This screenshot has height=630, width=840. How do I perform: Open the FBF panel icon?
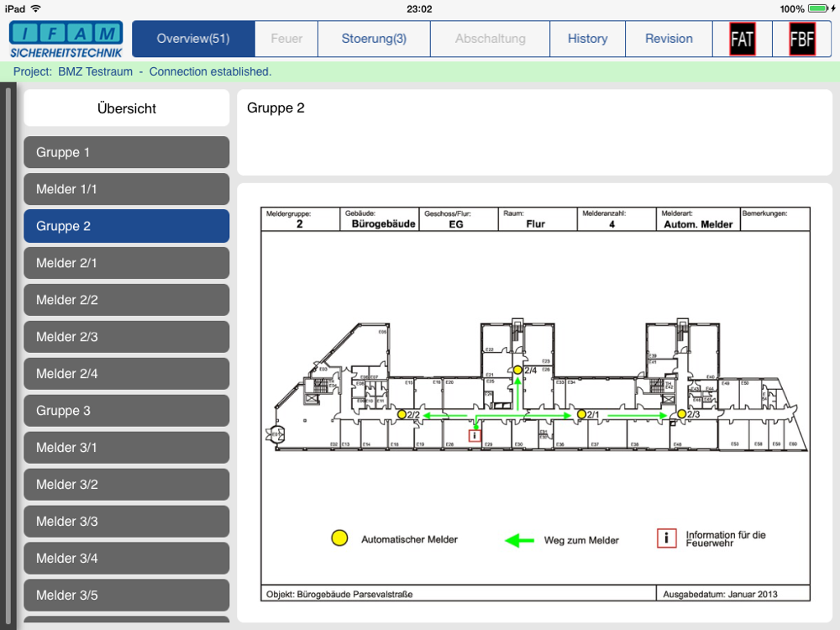coord(802,39)
